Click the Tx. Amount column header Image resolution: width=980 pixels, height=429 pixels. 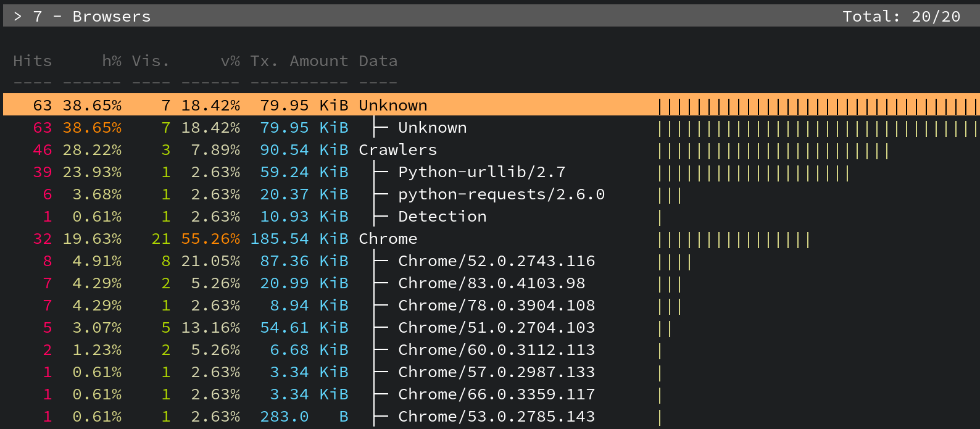click(x=299, y=61)
